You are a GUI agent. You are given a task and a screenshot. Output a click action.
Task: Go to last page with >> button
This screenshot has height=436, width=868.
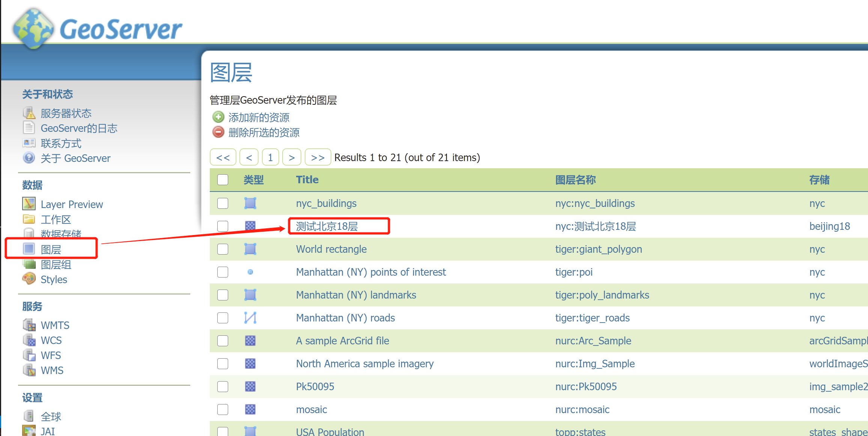[x=317, y=157]
